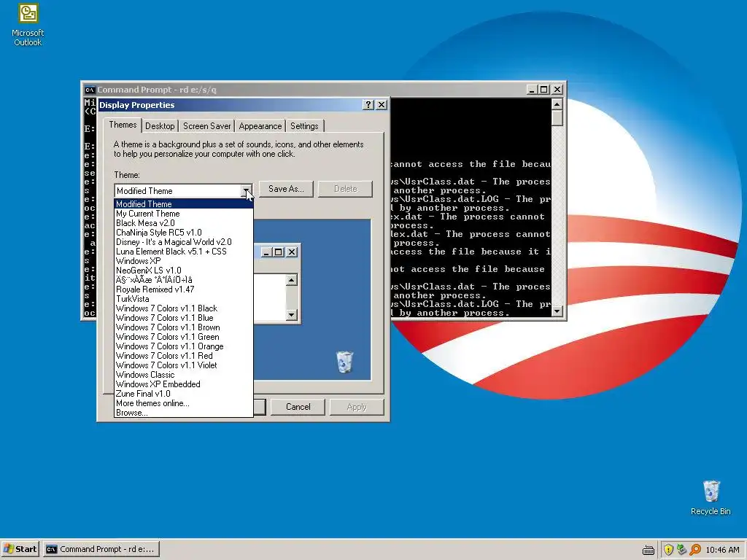Close the Display Properties dialog
This screenshot has height=560, width=747.
[x=382, y=105]
